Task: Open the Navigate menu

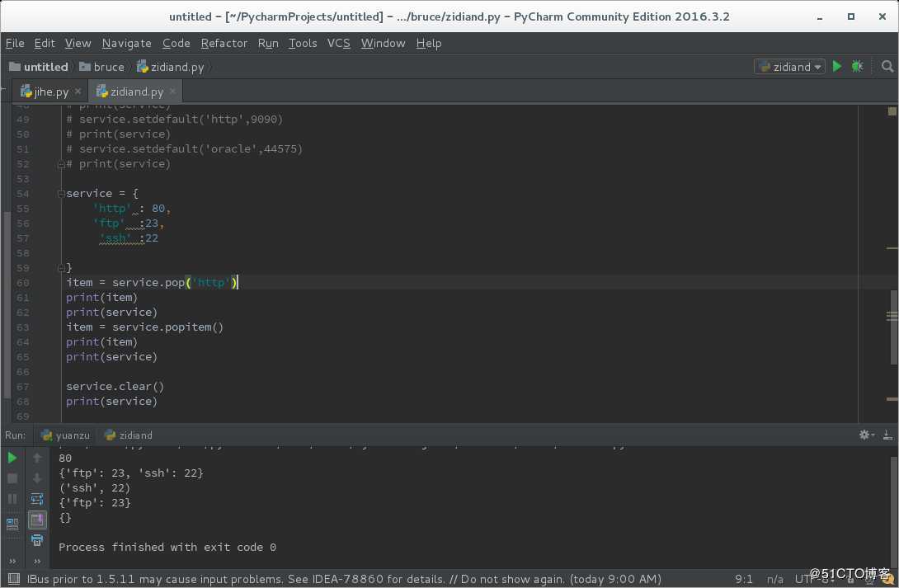Action: tap(127, 43)
